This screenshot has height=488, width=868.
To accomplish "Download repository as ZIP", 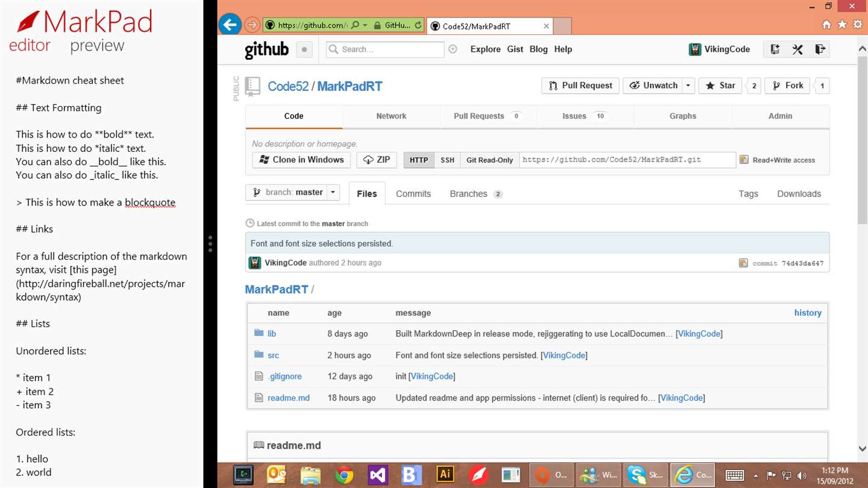I will [x=377, y=160].
